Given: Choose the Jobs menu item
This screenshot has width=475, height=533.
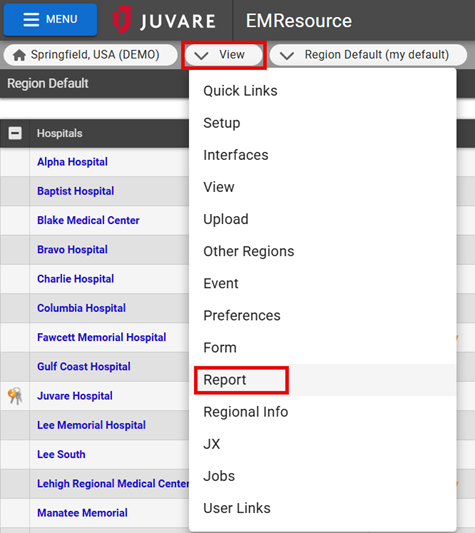Looking at the screenshot, I should click(x=322, y=476).
